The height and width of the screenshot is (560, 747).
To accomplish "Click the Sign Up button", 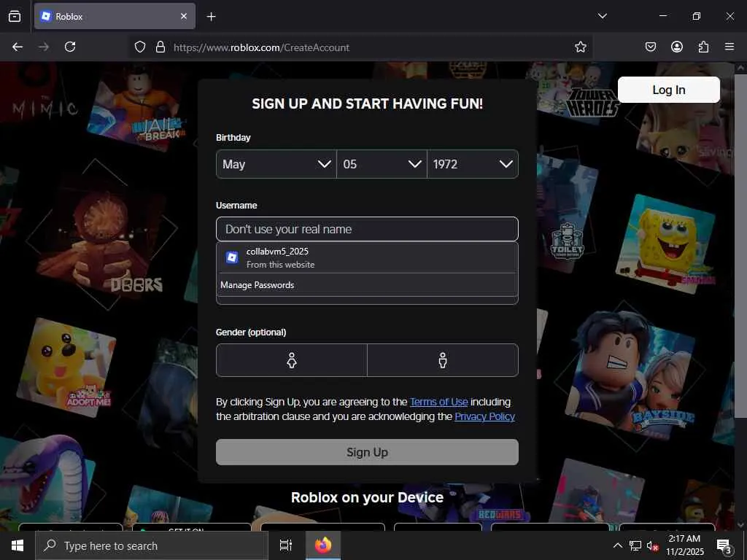I will [x=367, y=452].
